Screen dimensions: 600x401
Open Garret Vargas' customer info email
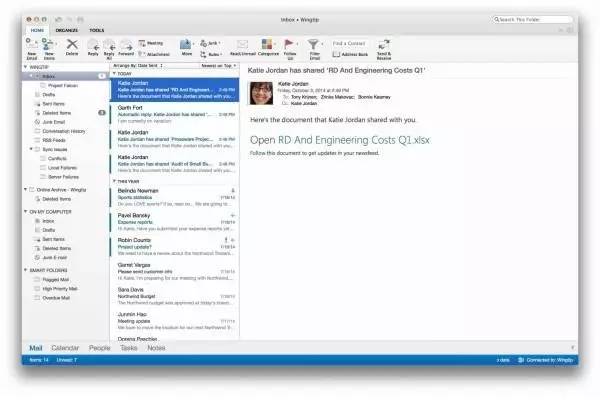[174, 271]
